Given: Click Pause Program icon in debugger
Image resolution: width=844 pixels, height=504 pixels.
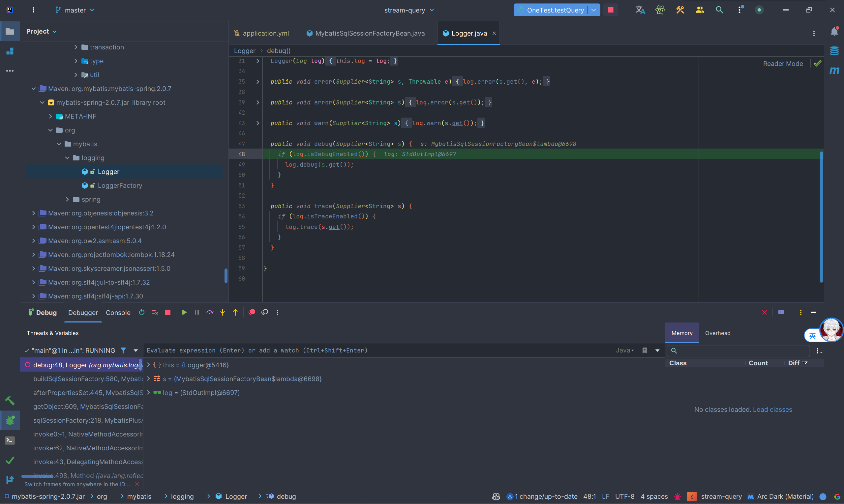Looking at the screenshot, I should pyautogui.click(x=197, y=312).
